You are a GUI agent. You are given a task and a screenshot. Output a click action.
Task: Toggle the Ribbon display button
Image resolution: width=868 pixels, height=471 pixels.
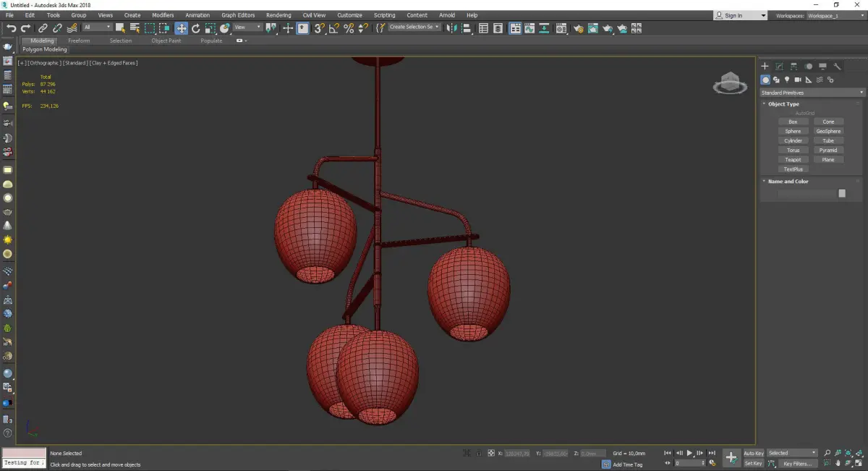(x=515, y=28)
